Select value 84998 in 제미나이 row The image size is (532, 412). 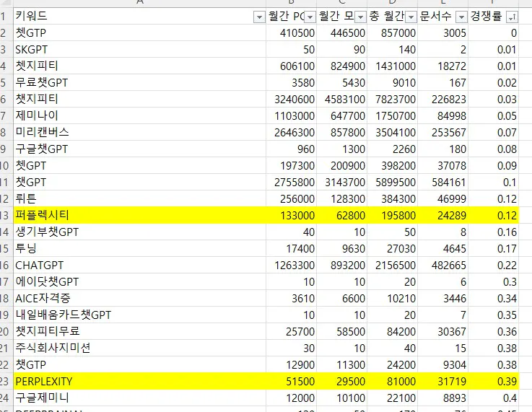pyautogui.click(x=442, y=116)
